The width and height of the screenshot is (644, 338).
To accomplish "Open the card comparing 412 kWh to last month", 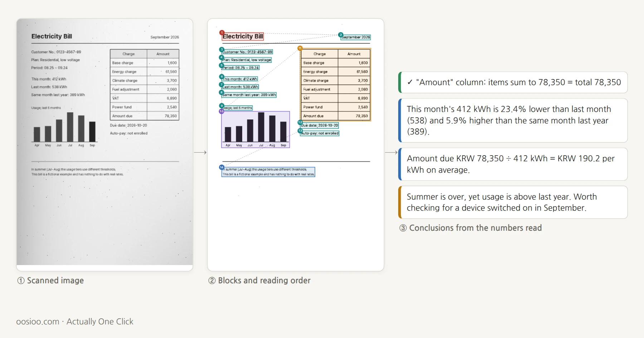I will [513, 121].
